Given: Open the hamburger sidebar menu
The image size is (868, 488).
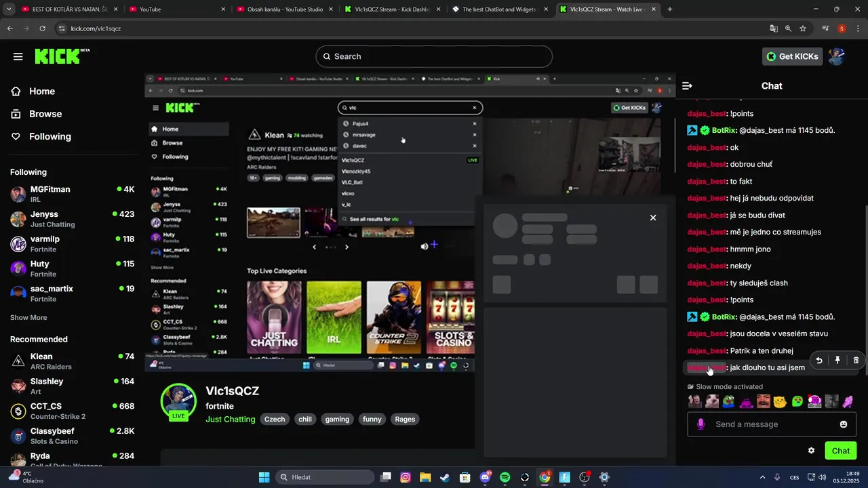Looking at the screenshot, I should [x=18, y=56].
